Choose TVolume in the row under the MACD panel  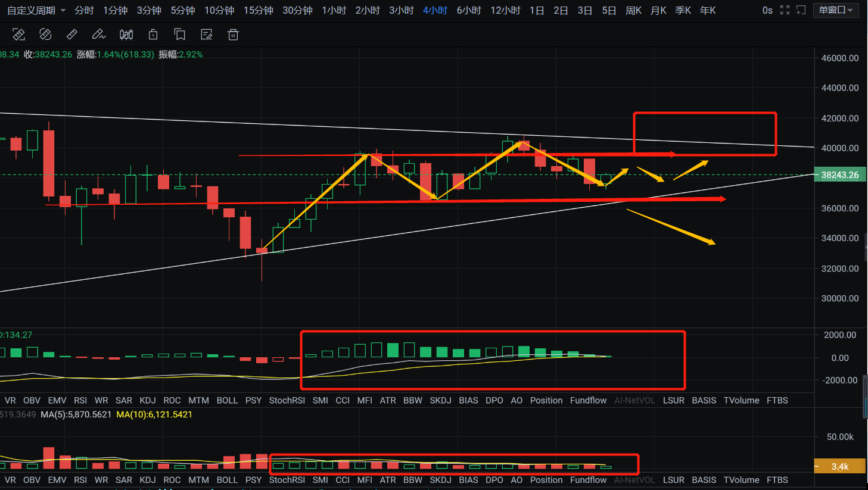(742, 400)
